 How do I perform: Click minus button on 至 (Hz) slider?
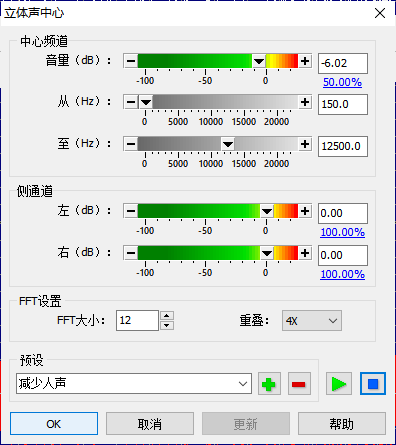[x=131, y=144]
